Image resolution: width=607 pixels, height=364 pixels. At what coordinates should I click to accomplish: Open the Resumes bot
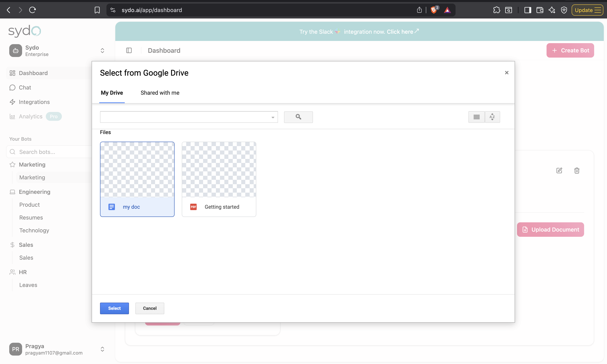pyautogui.click(x=31, y=218)
